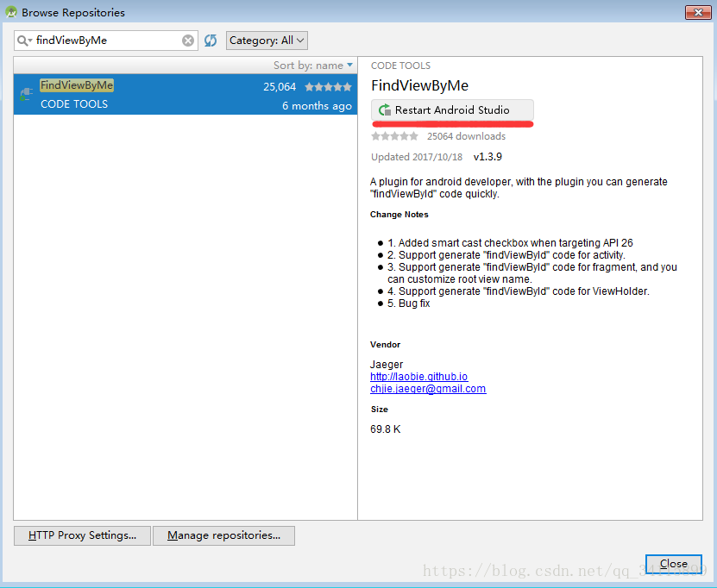Open the search history dropdown in the search box
Viewport: 717px width, 588px height.
coord(28,40)
